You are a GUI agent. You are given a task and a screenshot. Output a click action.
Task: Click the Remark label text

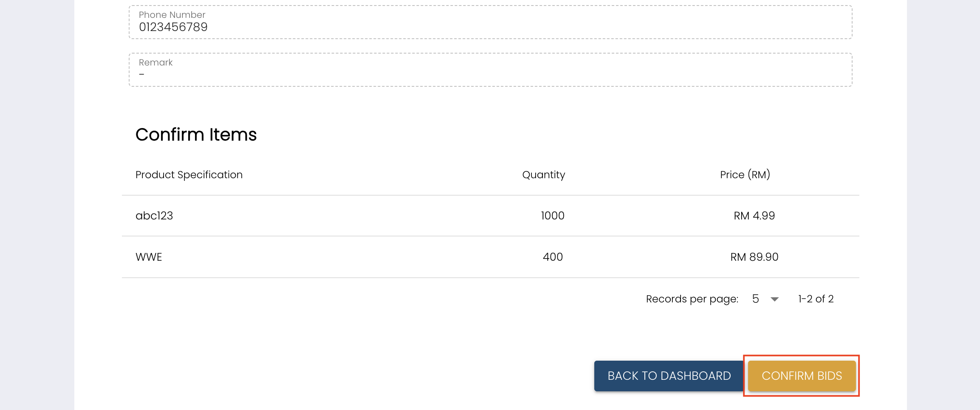(155, 63)
